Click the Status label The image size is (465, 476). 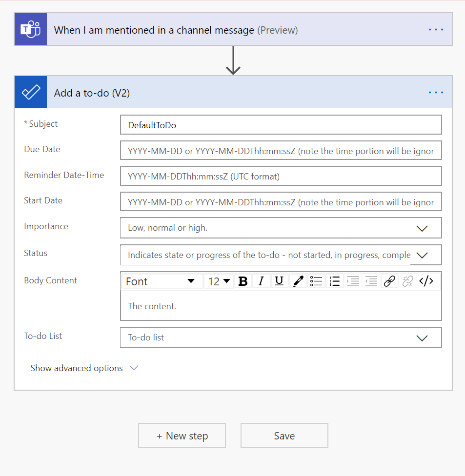point(36,253)
